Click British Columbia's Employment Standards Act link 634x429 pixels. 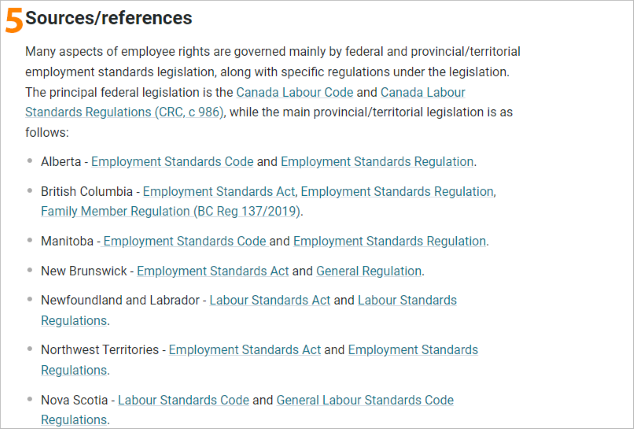(219, 191)
